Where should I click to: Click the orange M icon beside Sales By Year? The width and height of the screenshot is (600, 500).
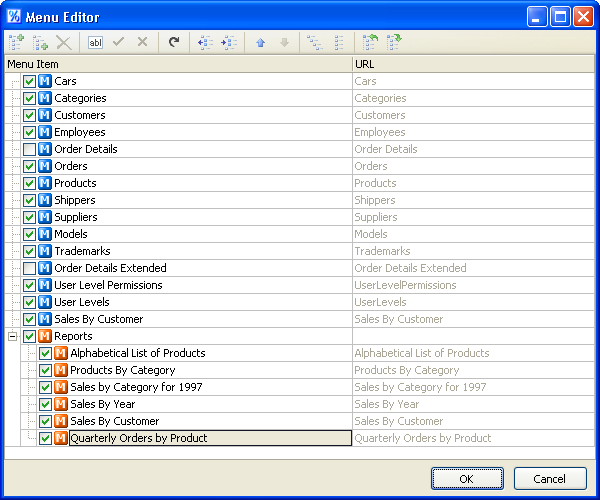(61, 404)
